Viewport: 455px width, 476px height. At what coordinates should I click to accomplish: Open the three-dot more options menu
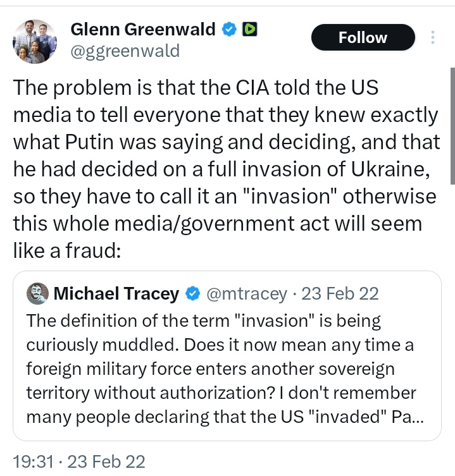coord(433,37)
